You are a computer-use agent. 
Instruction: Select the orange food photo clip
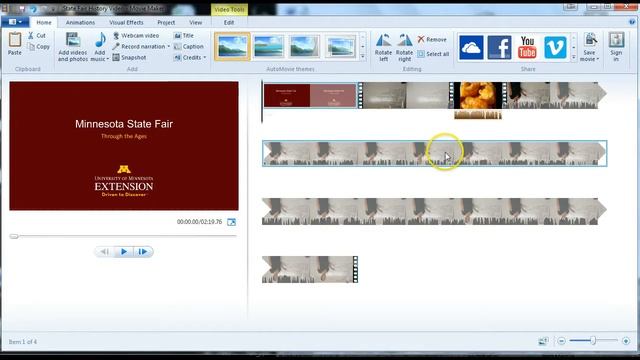[478, 96]
